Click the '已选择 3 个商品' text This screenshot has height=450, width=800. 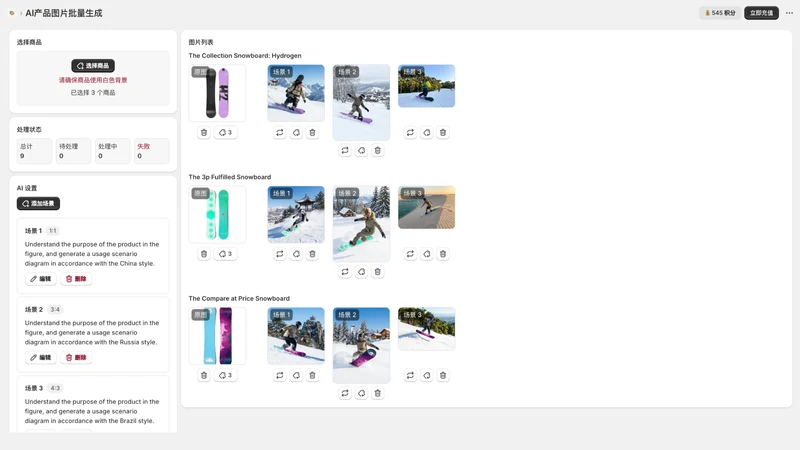click(93, 93)
